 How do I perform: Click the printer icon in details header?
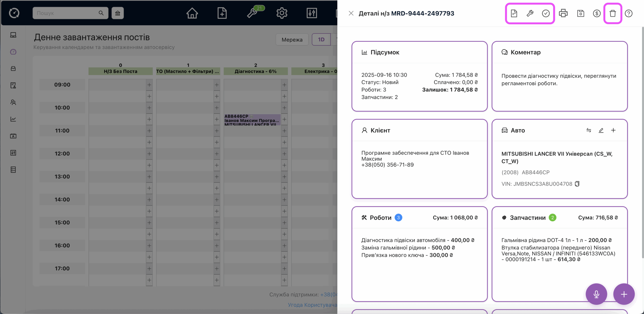tap(563, 13)
